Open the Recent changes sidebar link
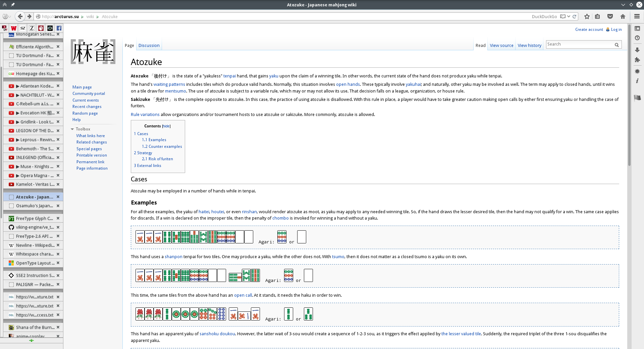The image size is (644, 349). (x=87, y=107)
